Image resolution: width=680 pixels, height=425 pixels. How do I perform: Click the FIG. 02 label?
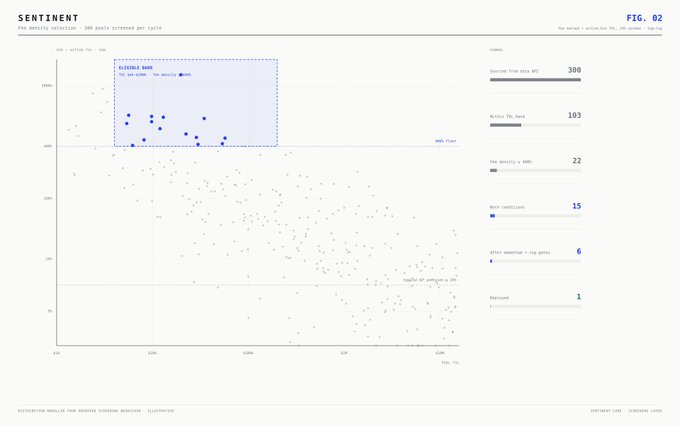(644, 18)
